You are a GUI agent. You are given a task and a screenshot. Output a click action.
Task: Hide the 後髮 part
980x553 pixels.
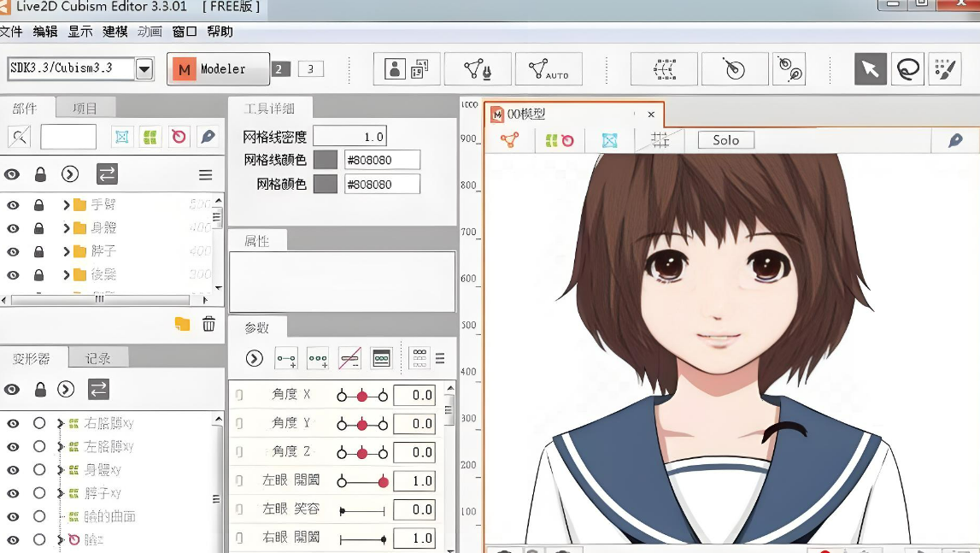[x=13, y=274]
